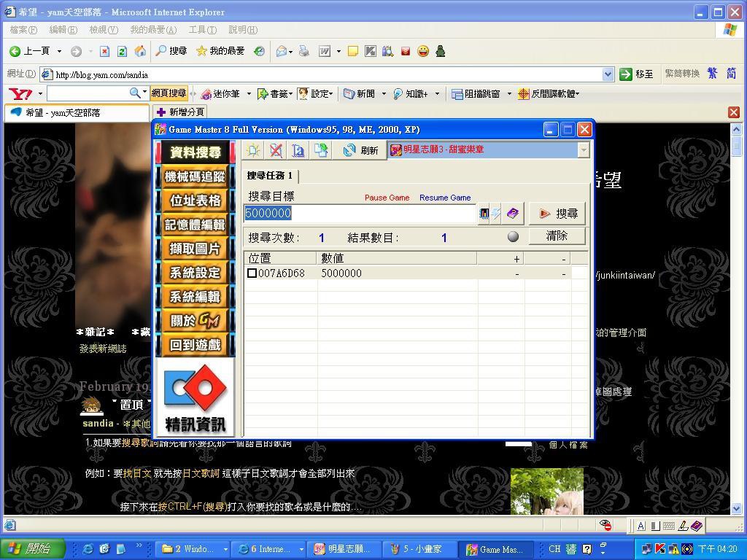Open the 明星志願3 process dropdown

tap(583, 150)
